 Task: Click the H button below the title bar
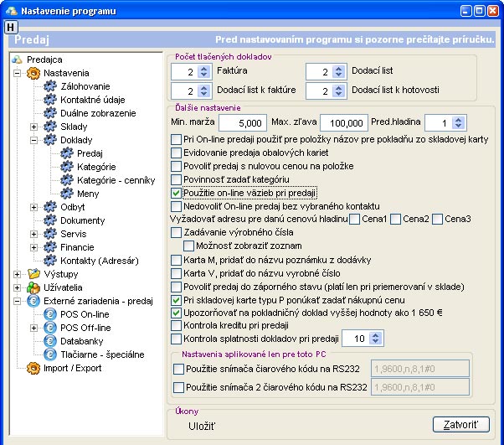click(10, 27)
